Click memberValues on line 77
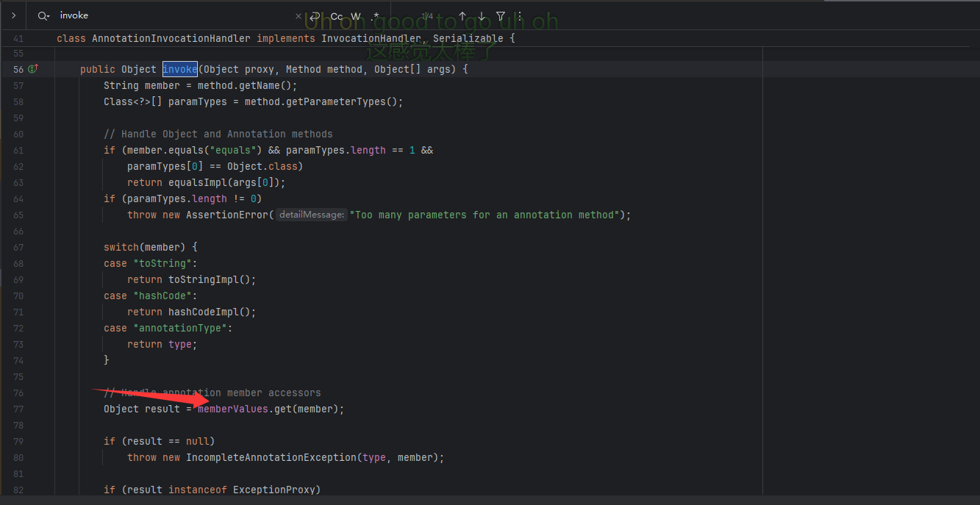This screenshot has width=980, height=505. pos(233,409)
